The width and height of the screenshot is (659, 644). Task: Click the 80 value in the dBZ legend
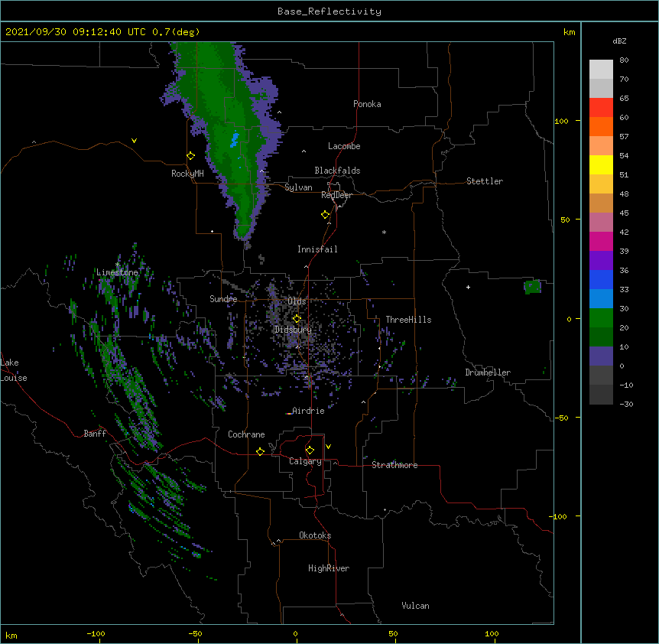(624, 60)
